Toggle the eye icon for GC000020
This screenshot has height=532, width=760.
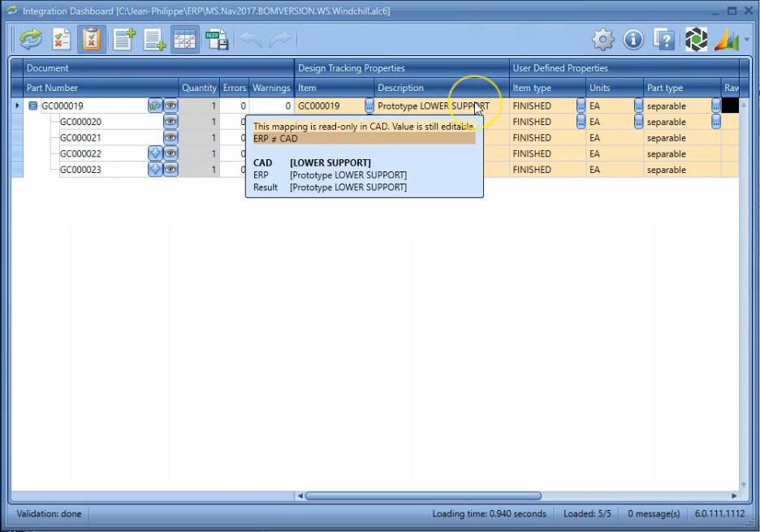171,121
